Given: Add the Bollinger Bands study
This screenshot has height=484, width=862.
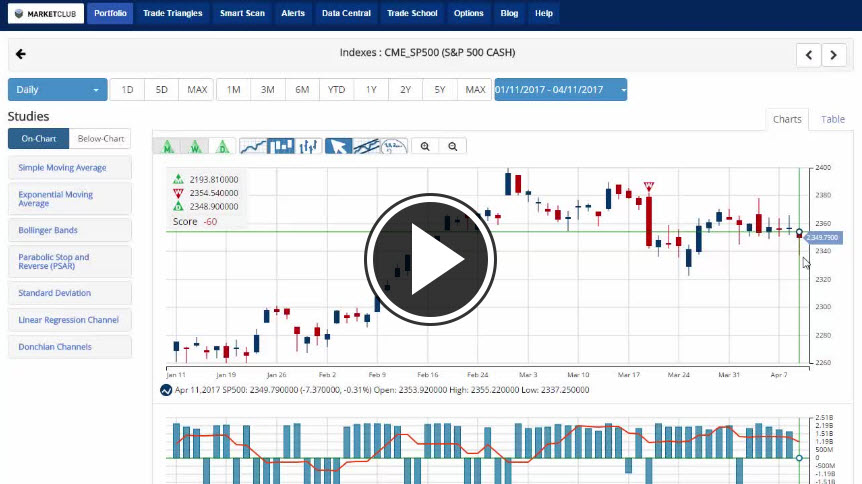Looking at the screenshot, I should [x=69, y=230].
